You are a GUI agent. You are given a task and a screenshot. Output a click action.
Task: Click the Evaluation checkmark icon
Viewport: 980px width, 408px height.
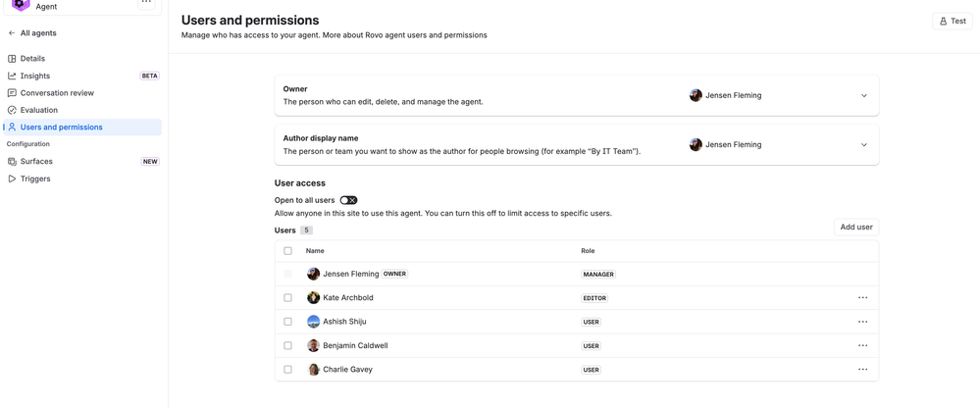click(x=12, y=110)
